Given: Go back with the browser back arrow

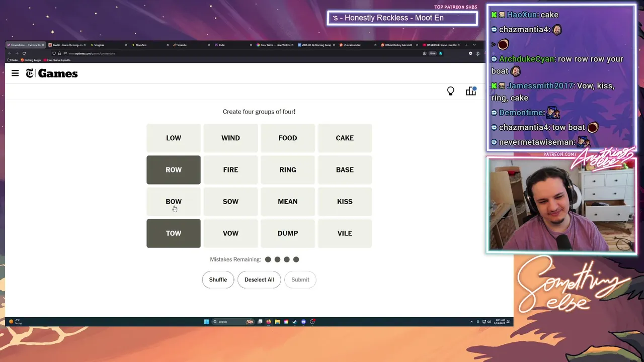Looking at the screenshot, I should [10, 53].
